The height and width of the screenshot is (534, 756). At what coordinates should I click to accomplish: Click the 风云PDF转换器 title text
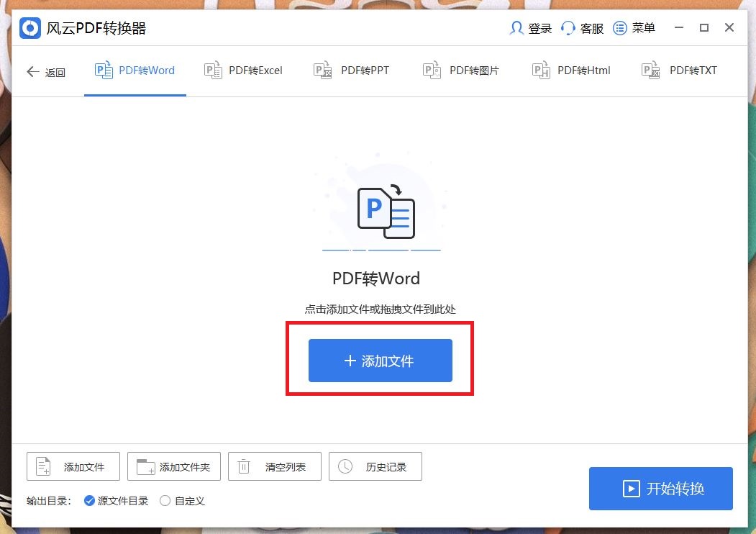96,28
